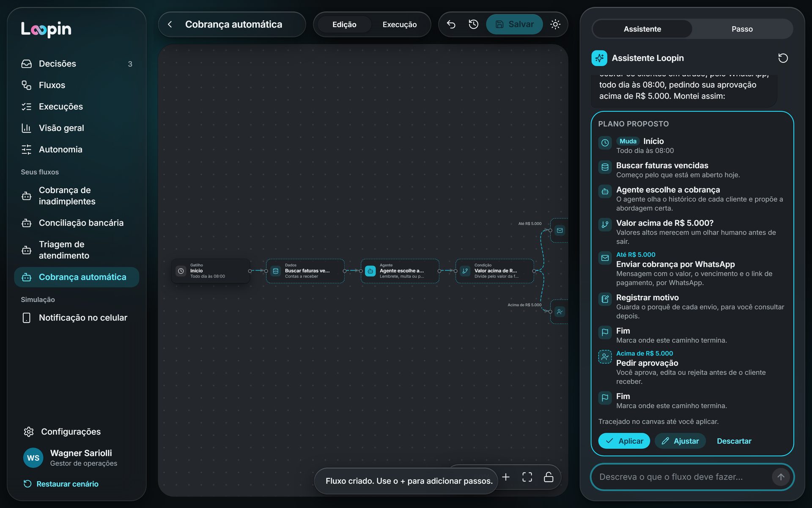Click the Salvar button
The image size is (812, 508).
tap(514, 25)
